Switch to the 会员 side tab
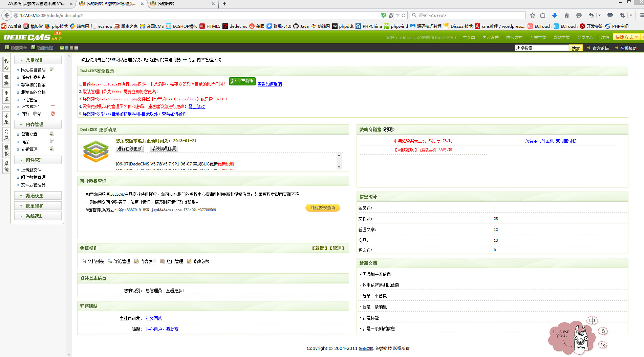Viewport: 644px width, 357px height. click(6, 135)
